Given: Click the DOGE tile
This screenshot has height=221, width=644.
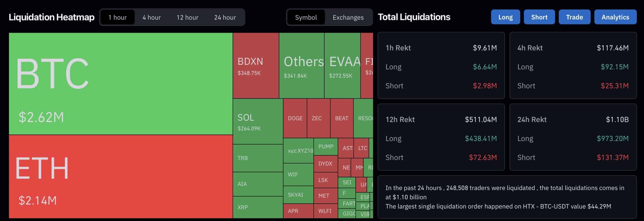Looking at the screenshot, I should pos(295,118).
